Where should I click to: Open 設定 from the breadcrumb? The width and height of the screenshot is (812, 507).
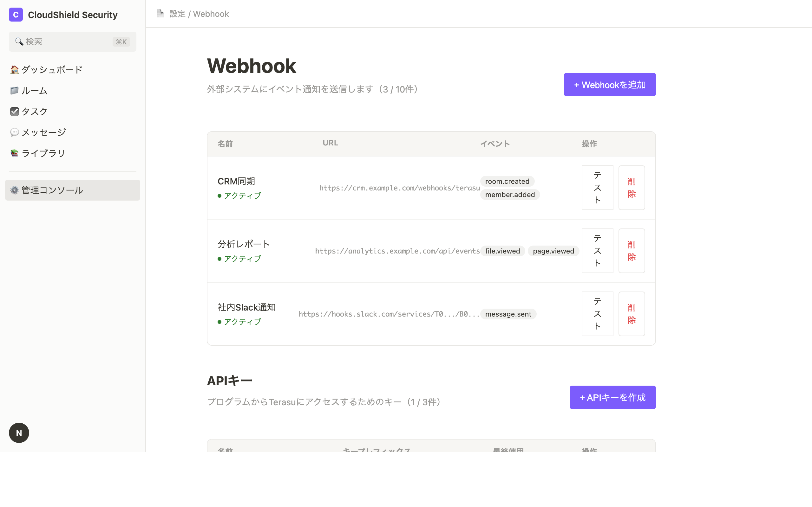click(x=178, y=14)
